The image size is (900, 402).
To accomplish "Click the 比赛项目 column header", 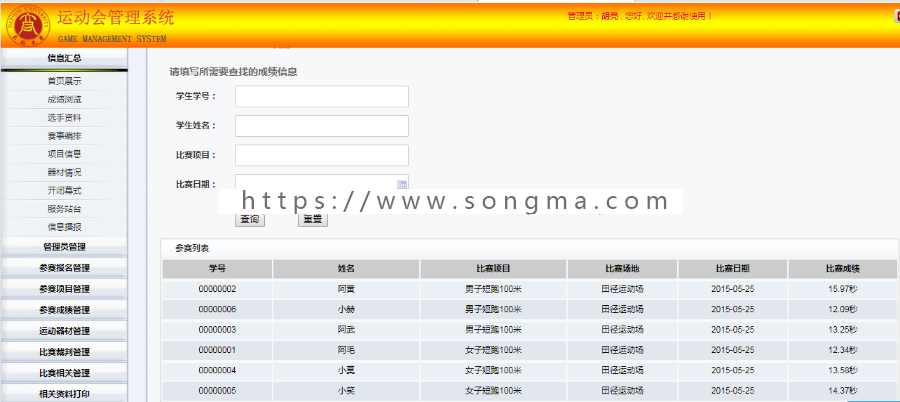I will (x=494, y=269).
